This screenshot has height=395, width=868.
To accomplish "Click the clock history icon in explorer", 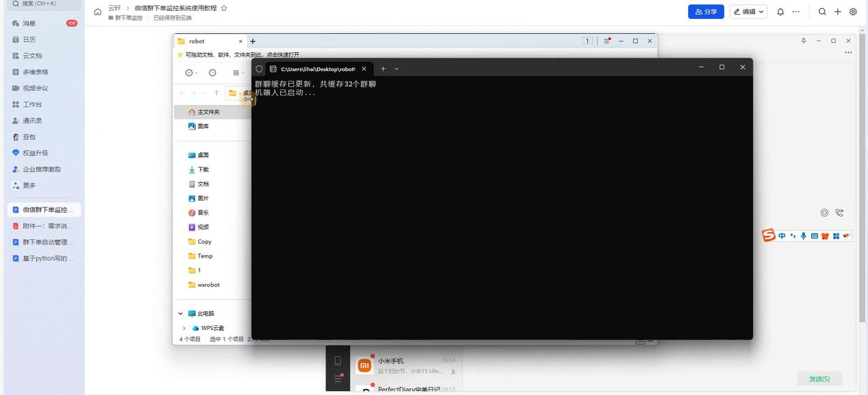I will pos(212,72).
